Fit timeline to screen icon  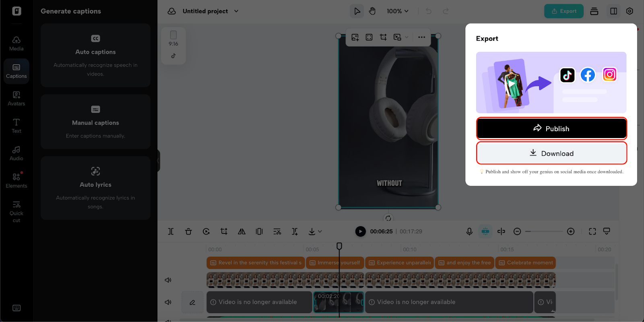592,231
